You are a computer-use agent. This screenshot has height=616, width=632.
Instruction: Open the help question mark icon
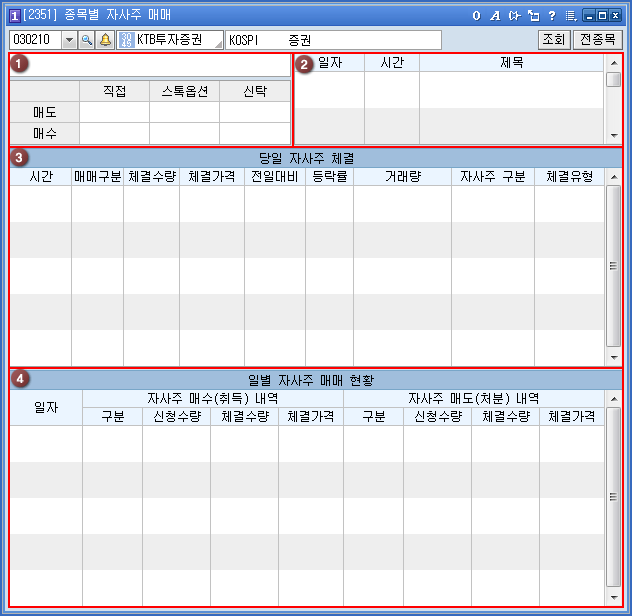click(551, 15)
